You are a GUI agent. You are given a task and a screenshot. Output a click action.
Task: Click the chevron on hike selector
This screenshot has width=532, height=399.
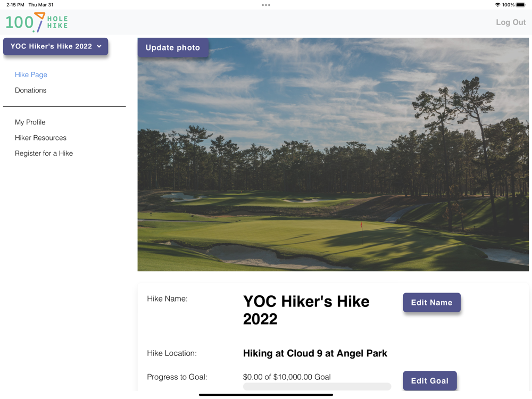(x=99, y=46)
